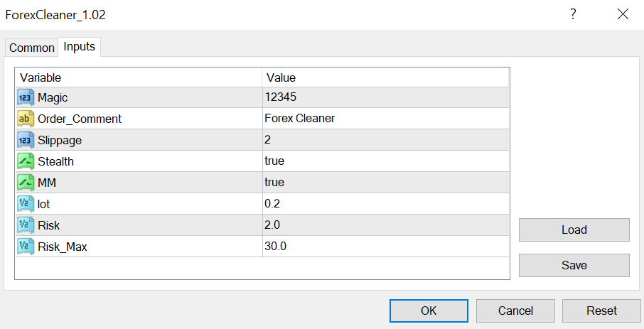Viewport: 644px width, 329px height.
Task: Select the MM true value cell
Action: point(385,183)
